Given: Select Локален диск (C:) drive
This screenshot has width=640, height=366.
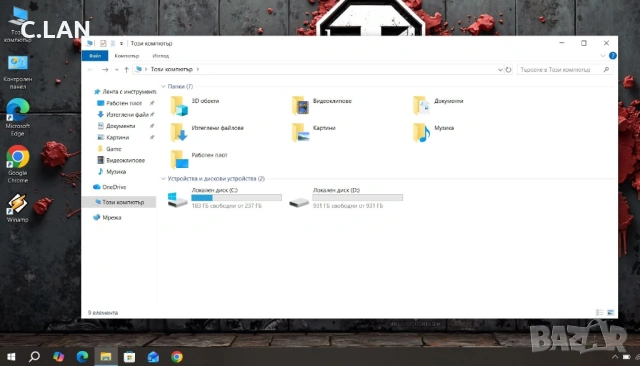Looking at the screenshot, I should [224, 198].
